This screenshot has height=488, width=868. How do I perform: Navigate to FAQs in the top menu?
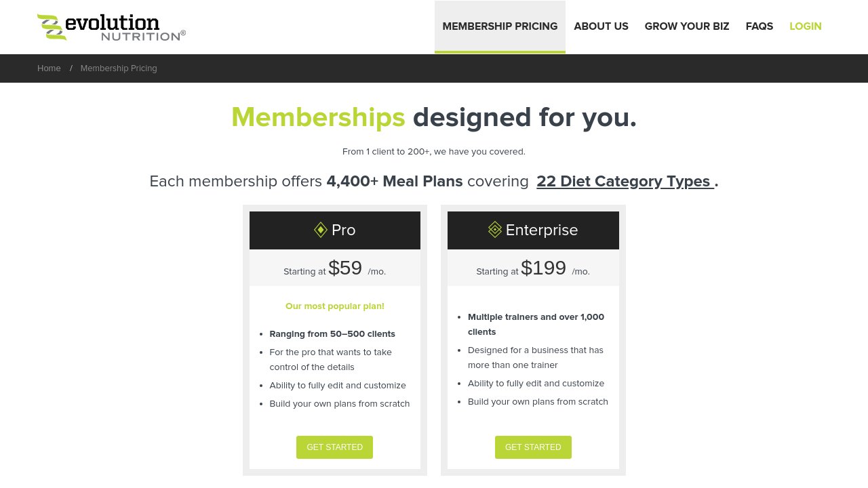pyautogui.click(x=759, y=26)
